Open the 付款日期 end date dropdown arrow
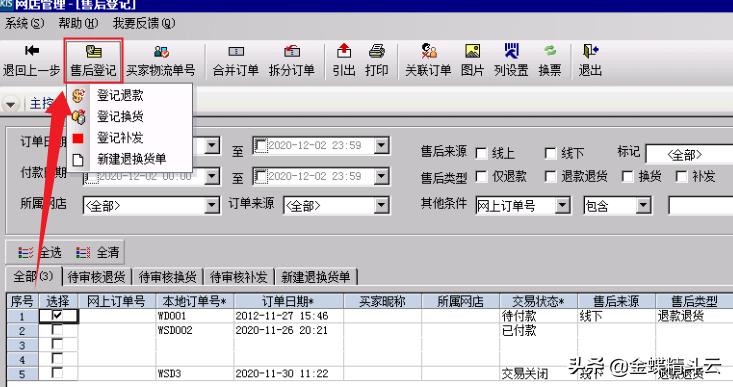Viewport: 733px width, 387px height. tap(381, 177)
